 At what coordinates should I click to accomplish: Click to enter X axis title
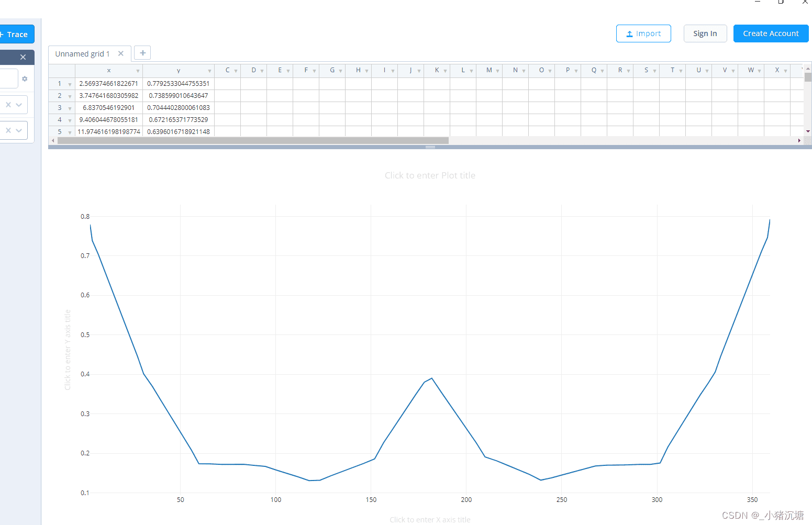coord(430,520)
